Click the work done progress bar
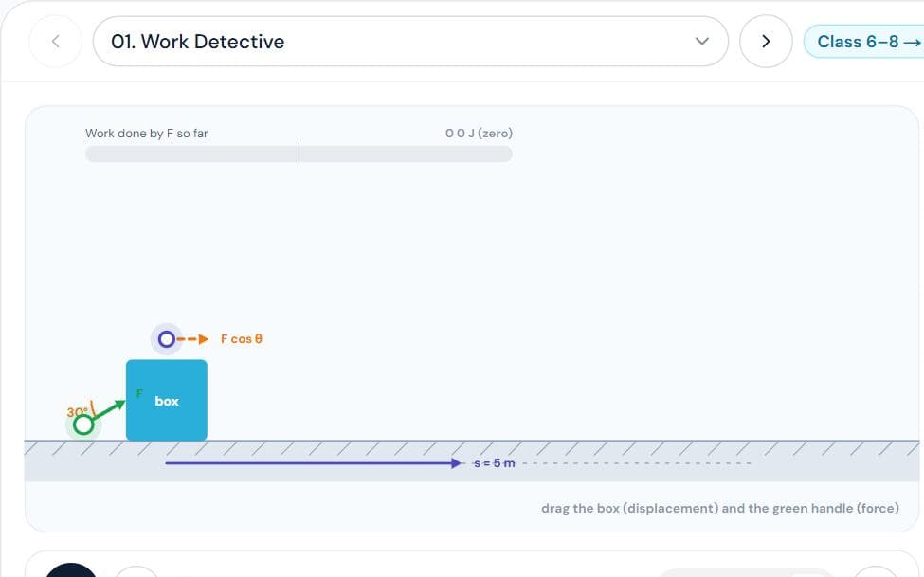This screenshot has width=924, height=577. click(299, 154)
